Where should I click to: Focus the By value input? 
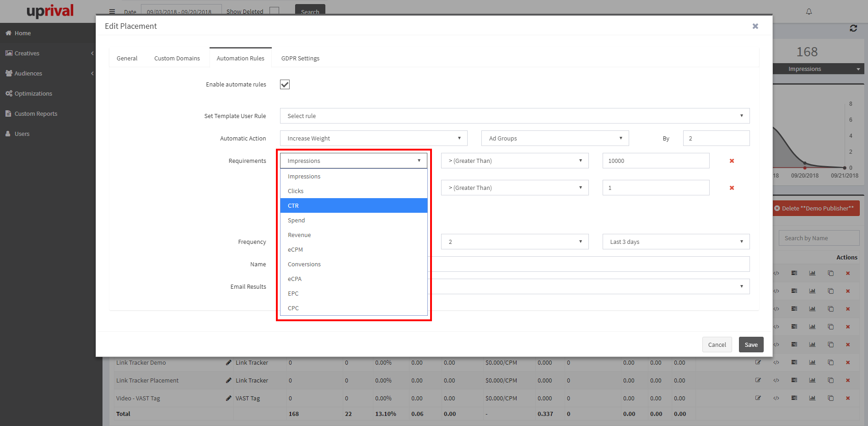(716, 138)
